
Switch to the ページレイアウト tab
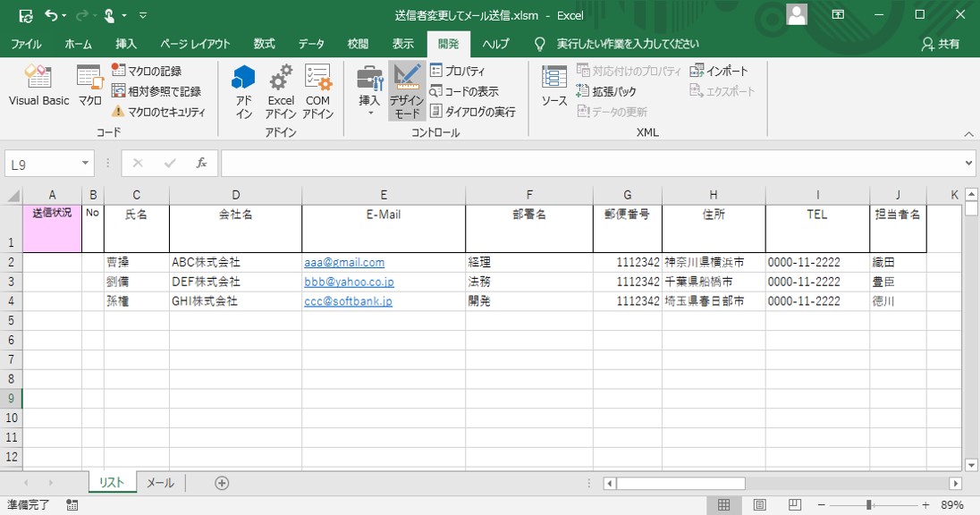[195, 44]
